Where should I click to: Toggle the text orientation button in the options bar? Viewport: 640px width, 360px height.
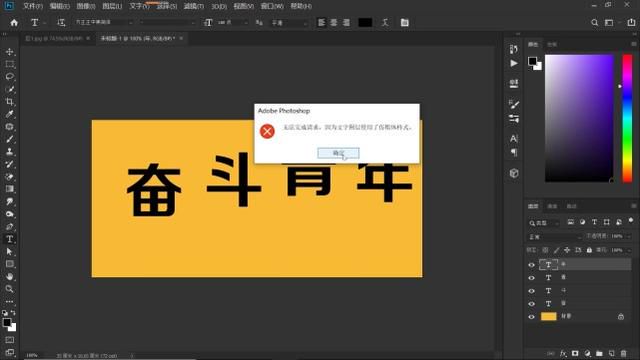tap(61, 23)
